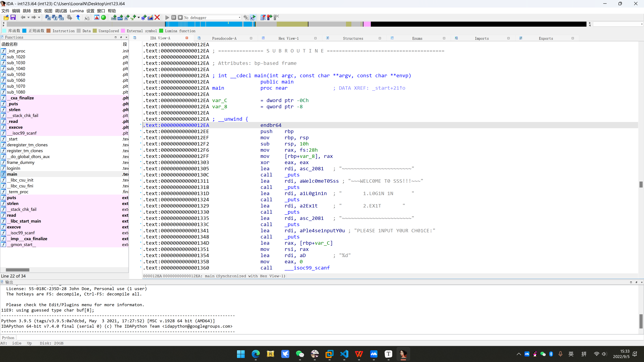Viewport: 644px width, 362px height.
Task: Jump back with the left arrow
Action: point(23,17)
